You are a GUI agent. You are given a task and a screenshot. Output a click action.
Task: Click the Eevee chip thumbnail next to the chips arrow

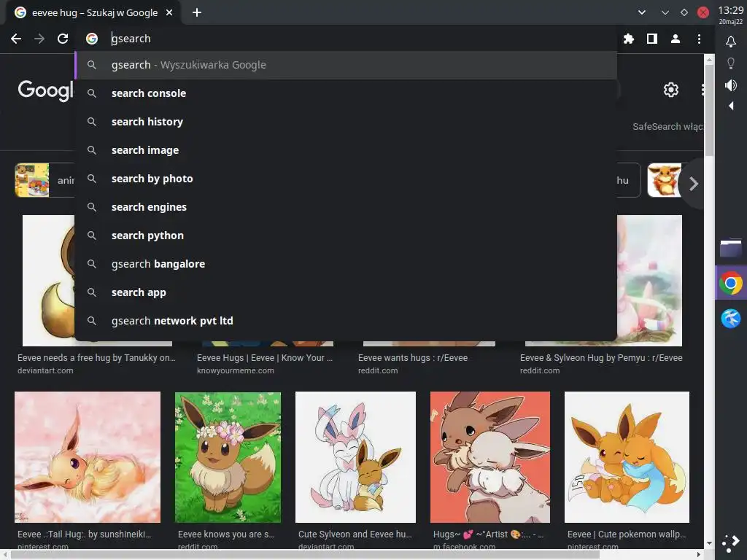pyautogui.click(x=665, y=180)
